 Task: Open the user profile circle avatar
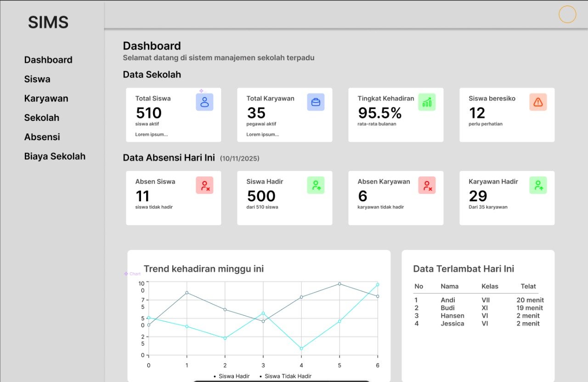click(567, 14)
